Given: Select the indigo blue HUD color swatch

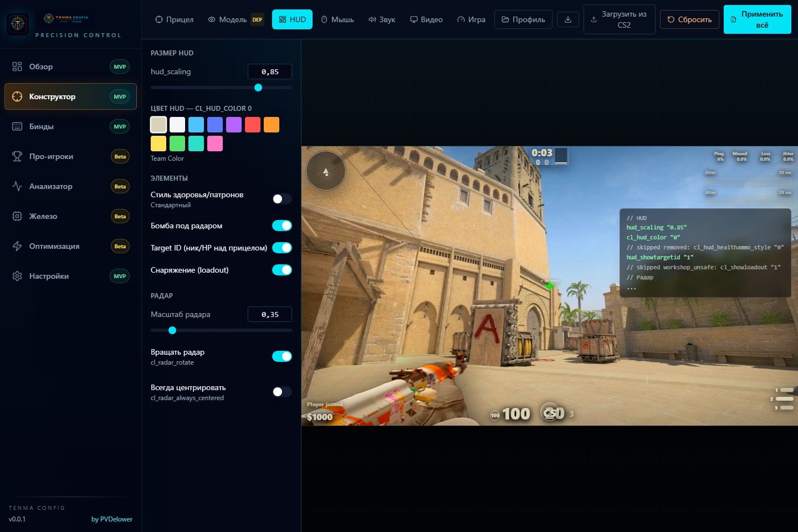Looking at the screenshot, I should [x=215, y=125].
